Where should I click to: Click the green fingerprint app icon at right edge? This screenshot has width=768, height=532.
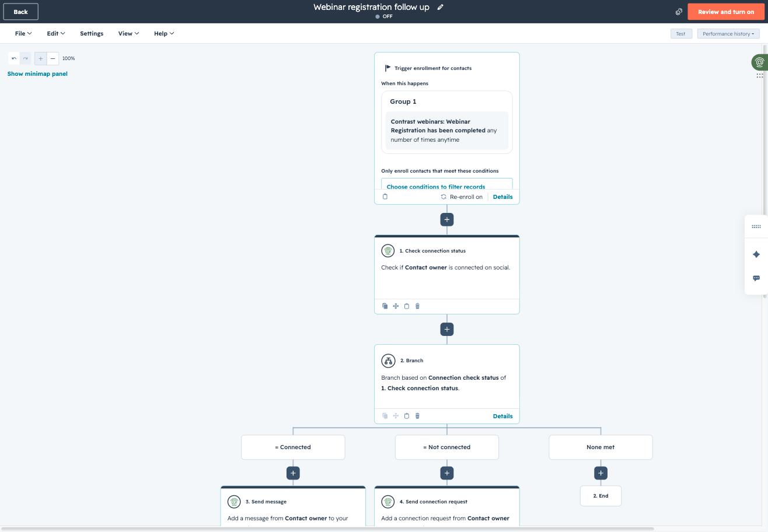[x=759, y=62]
